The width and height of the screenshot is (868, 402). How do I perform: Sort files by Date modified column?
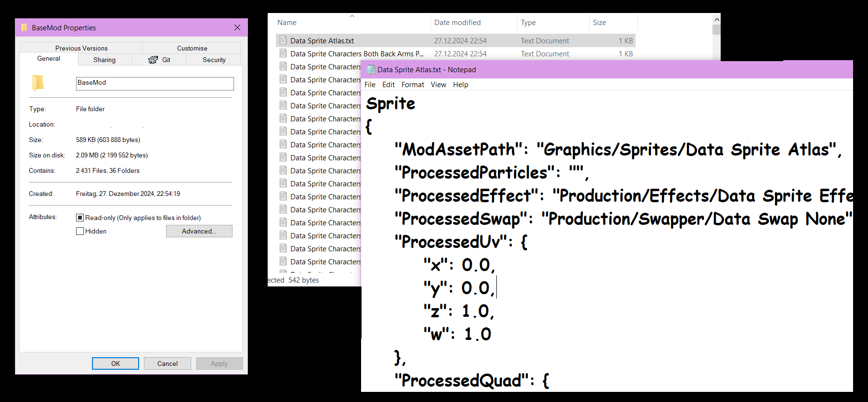(x=457, y=23)
